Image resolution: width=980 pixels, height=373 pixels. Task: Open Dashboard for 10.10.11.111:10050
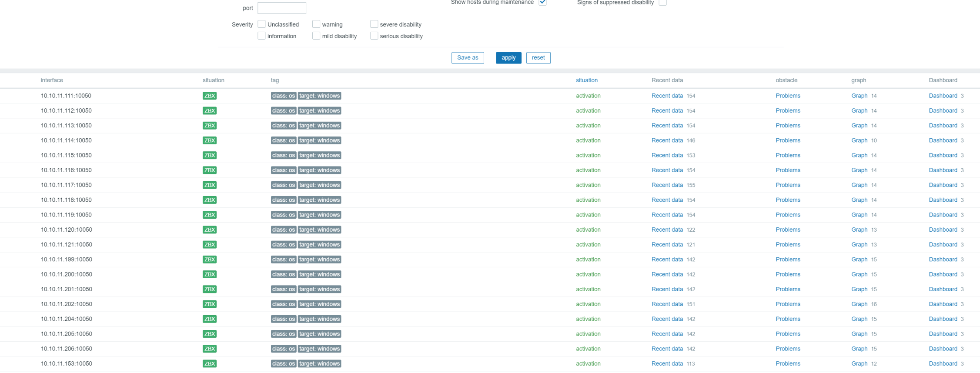coord(943,96)
